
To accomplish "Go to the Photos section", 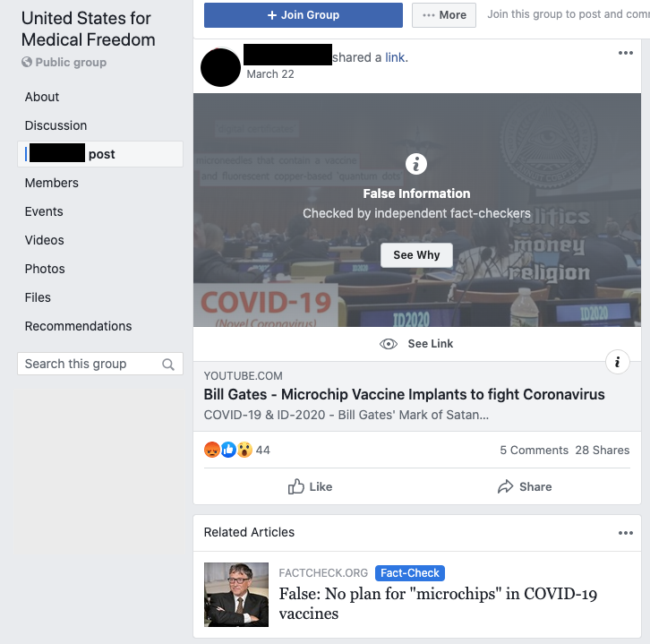I will coord(45,269).
